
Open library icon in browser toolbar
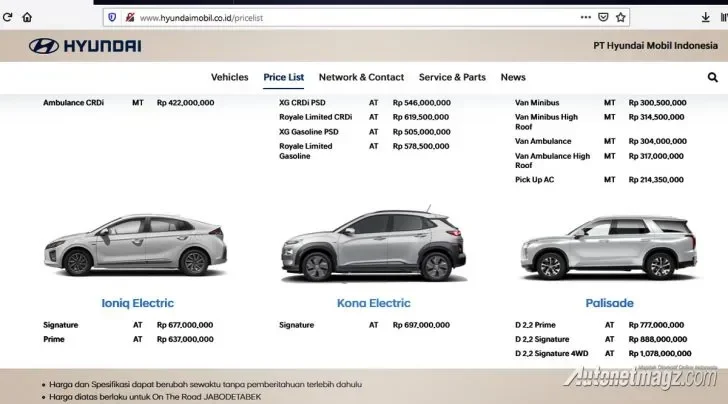[x=724, y=18]
